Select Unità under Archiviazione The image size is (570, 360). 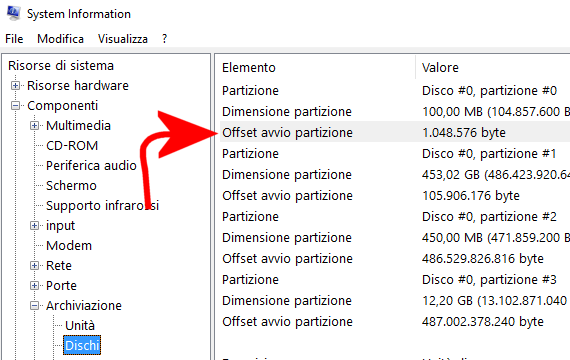click(x=80, y=326)
